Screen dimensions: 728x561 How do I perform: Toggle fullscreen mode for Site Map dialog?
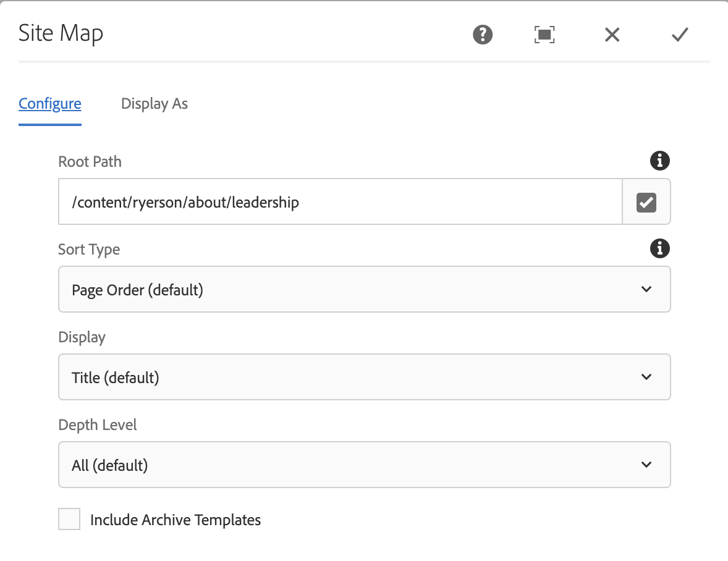pos(544,35)
